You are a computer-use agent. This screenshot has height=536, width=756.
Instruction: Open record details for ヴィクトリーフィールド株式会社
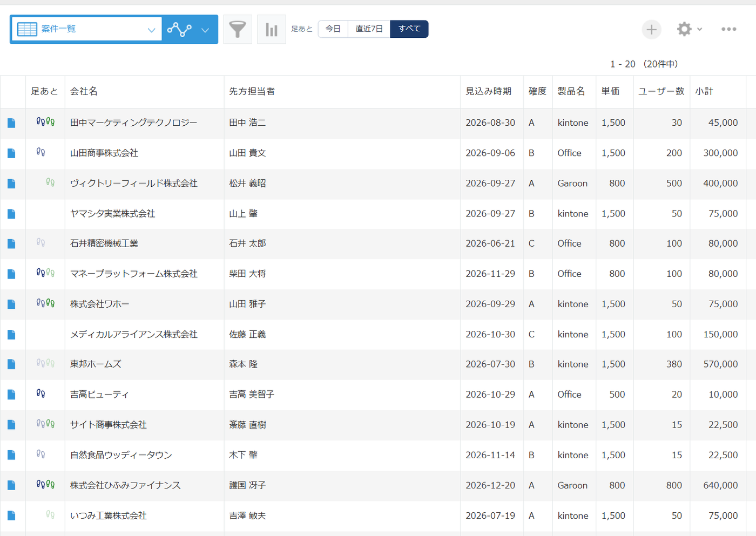[x=11, y=184]
